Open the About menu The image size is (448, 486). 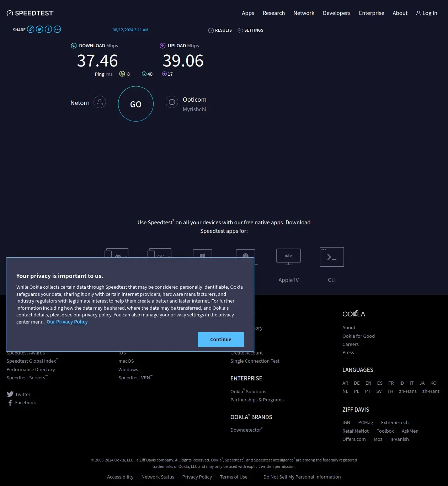400,13
